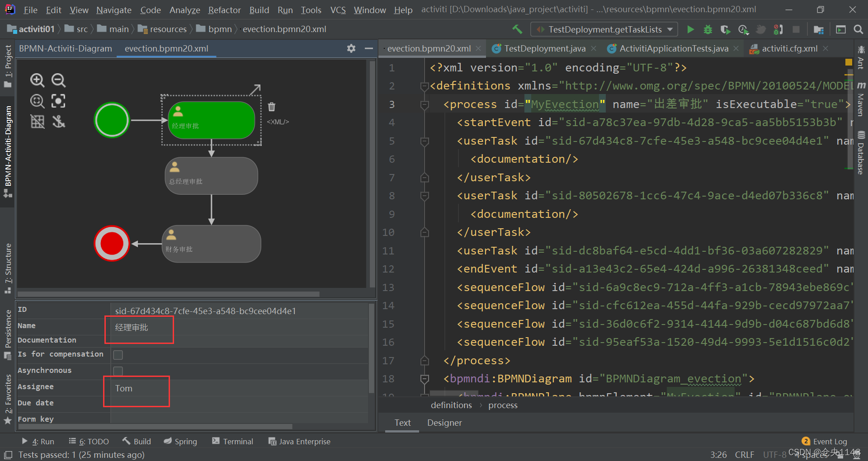This screenshot has width=868, height=461.
Task: Toggle the Asynchronous checkbox
Action: [x=118, y=371]
